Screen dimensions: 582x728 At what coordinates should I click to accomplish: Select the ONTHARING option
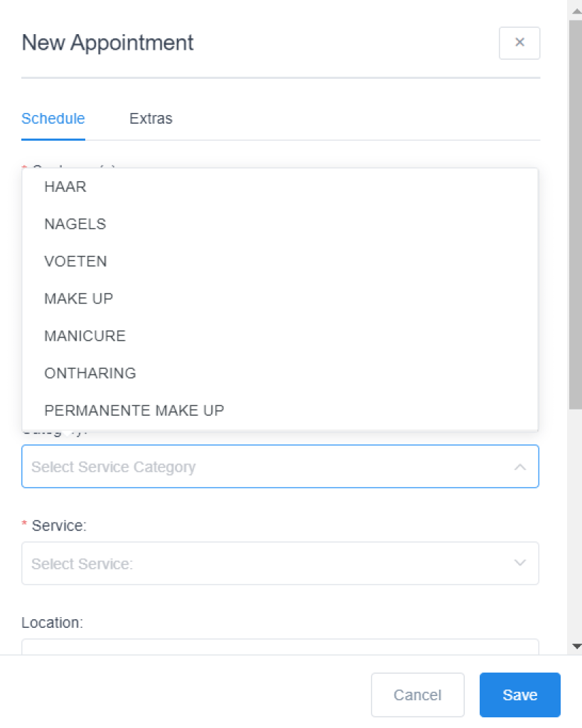coord(90,373)
